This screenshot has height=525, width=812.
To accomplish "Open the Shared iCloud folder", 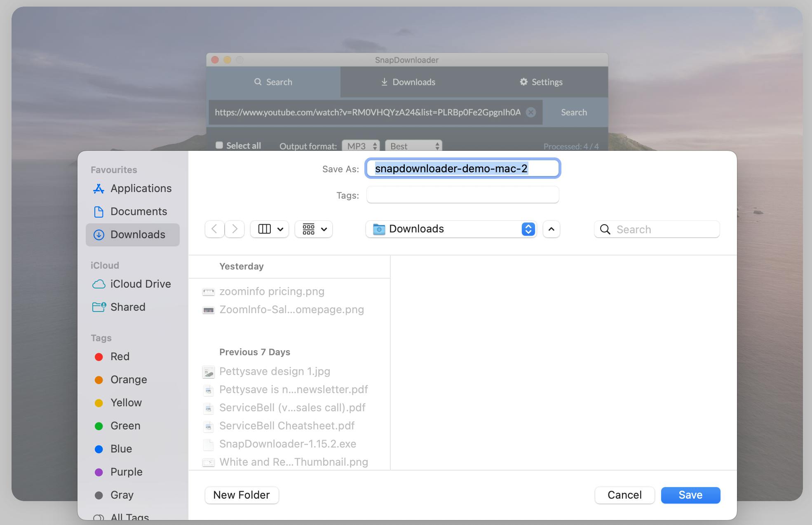I will [132, 307].
